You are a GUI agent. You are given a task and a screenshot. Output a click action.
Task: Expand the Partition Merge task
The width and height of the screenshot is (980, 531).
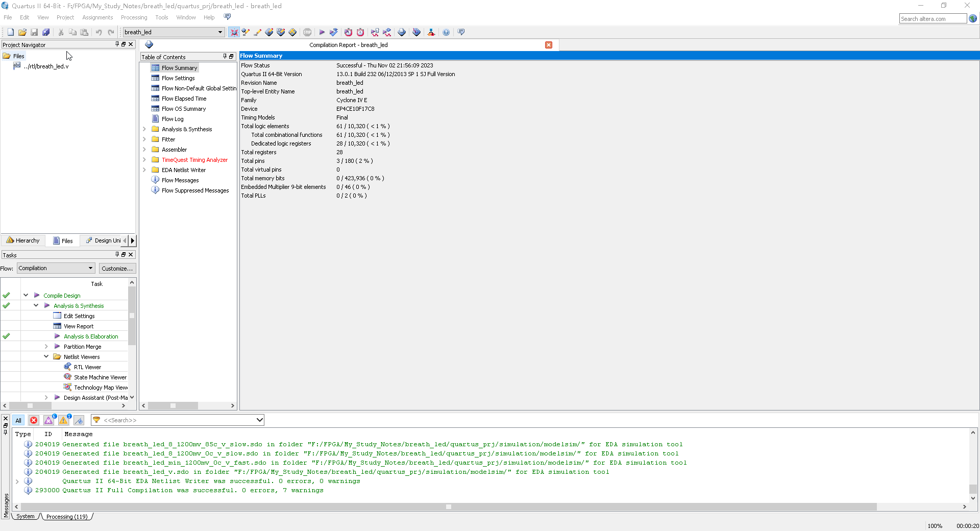[46, 347]
